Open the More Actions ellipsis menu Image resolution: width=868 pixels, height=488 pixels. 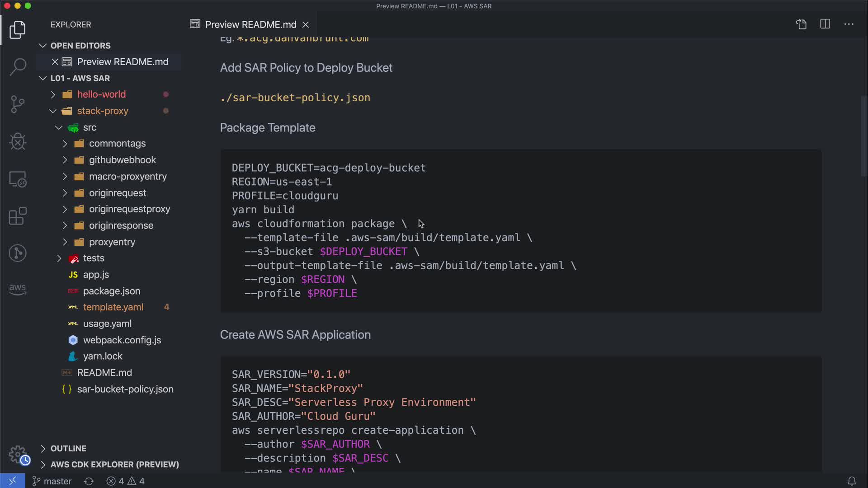[x=849, y=24]
